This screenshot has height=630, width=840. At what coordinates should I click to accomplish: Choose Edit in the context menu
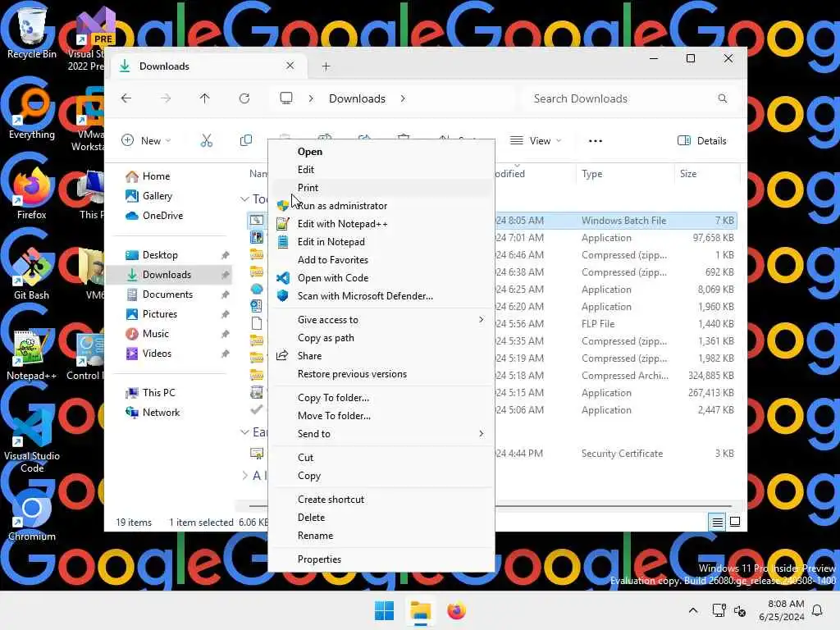click(381, 170)
